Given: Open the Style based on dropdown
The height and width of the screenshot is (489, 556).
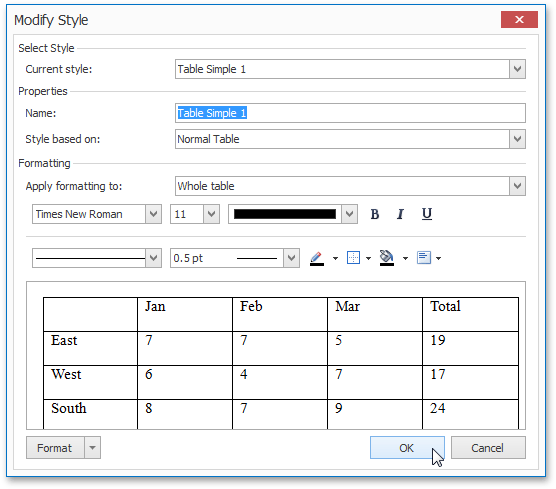Looking at the screenshot, I should [x=517, y=139].
